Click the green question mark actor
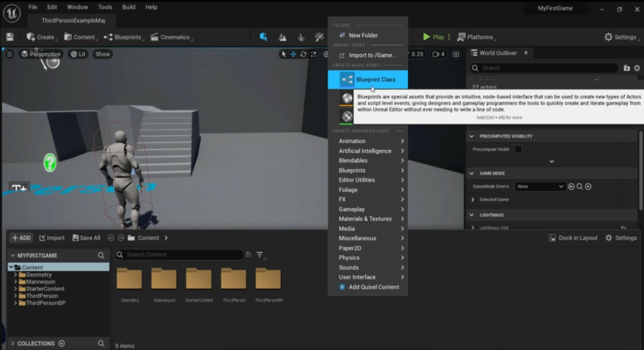Screen dimensions: 644x350 pyautogui.click(x=50, y=163)
